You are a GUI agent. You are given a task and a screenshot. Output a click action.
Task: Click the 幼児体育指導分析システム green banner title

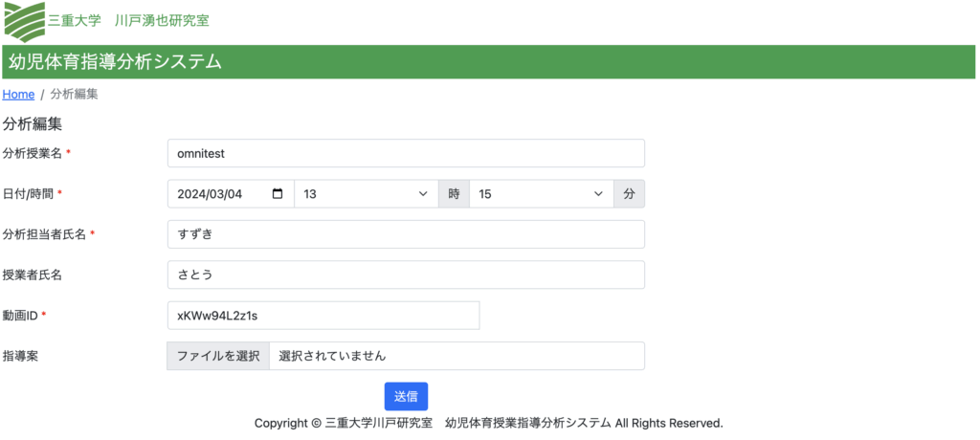coord(115,63)
